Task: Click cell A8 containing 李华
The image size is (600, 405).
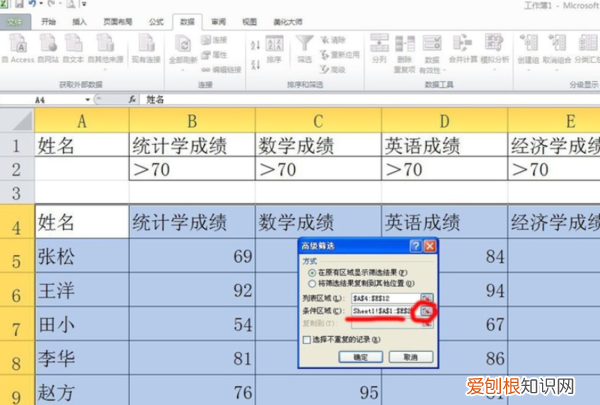Action: 82,358
